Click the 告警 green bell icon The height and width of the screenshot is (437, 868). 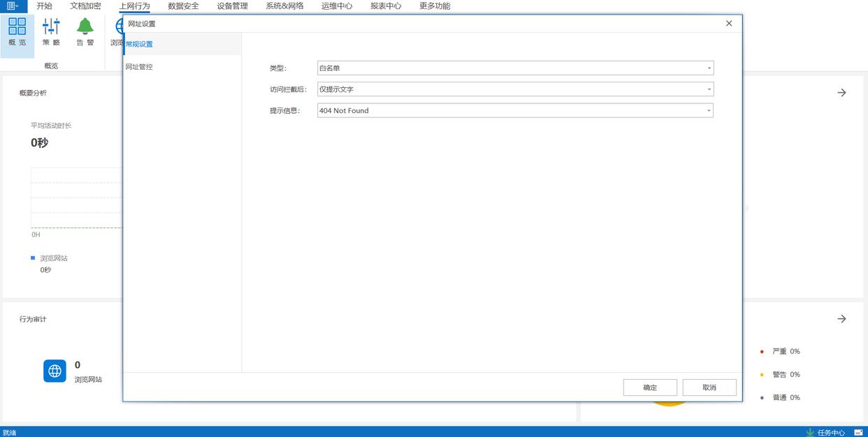coord(85,27)
